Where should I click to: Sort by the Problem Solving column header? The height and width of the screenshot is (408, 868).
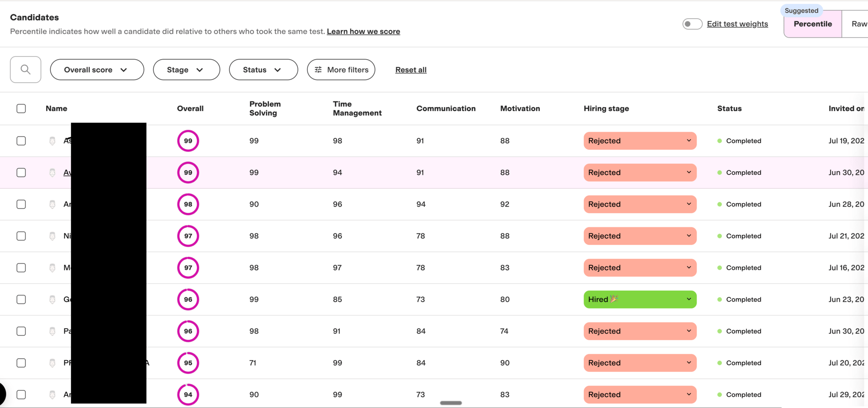[265, 108]
